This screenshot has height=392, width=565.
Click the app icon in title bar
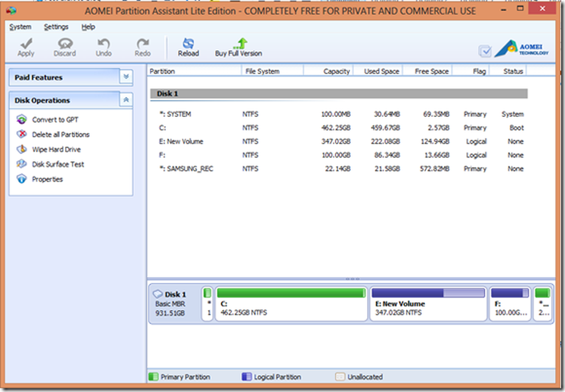point(11,10)
